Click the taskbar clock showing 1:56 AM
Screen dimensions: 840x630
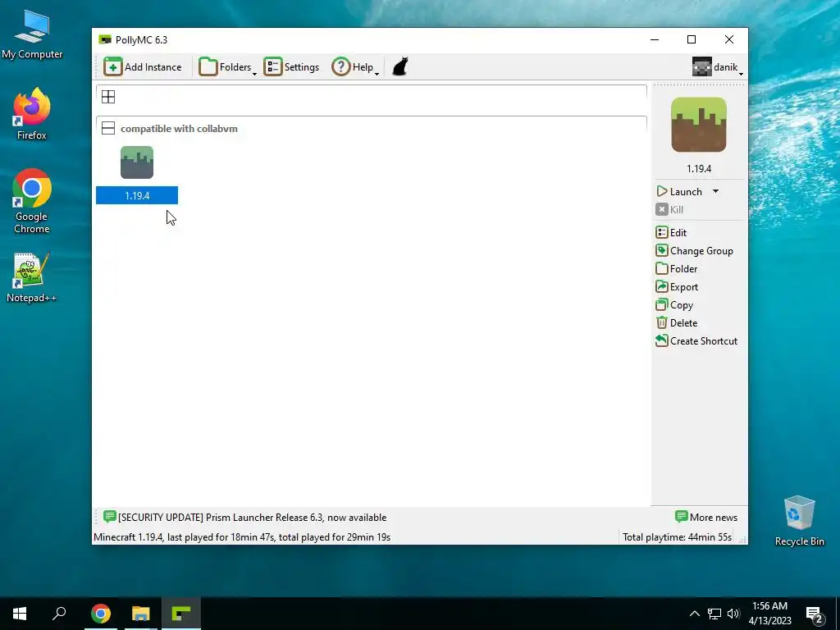769,614
